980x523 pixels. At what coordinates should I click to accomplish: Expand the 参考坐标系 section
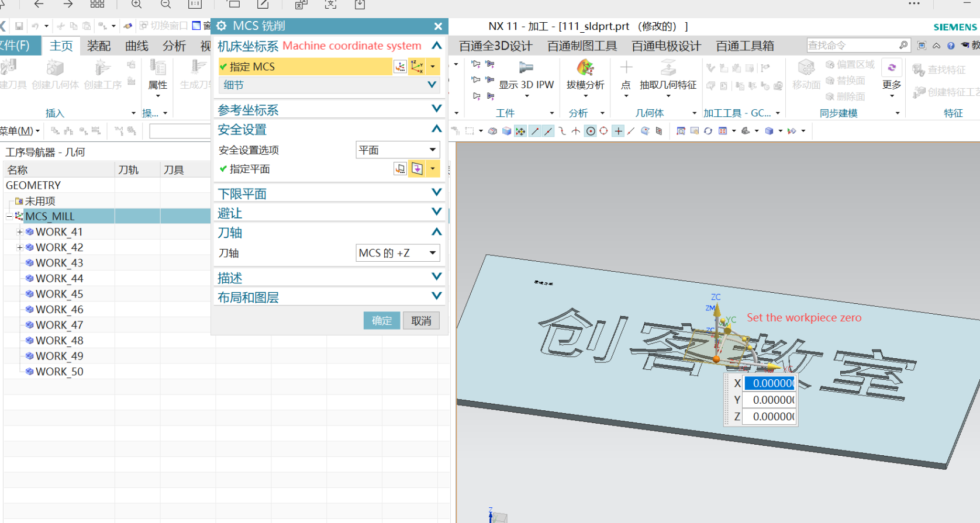click(x=436, y=109)
